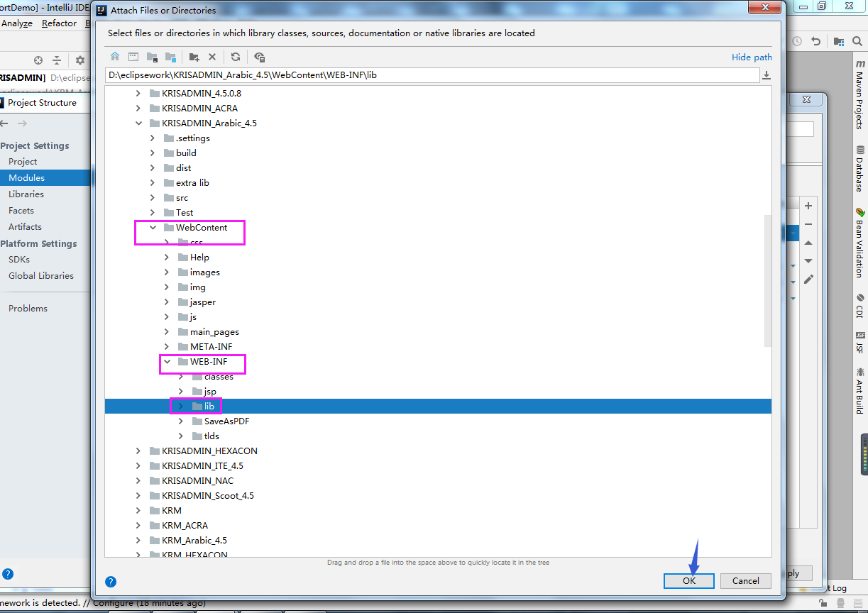Screen dimensions: 868x613
Task: Click the remove (minus) icon in Project Structure
Action: coord(808,224)
